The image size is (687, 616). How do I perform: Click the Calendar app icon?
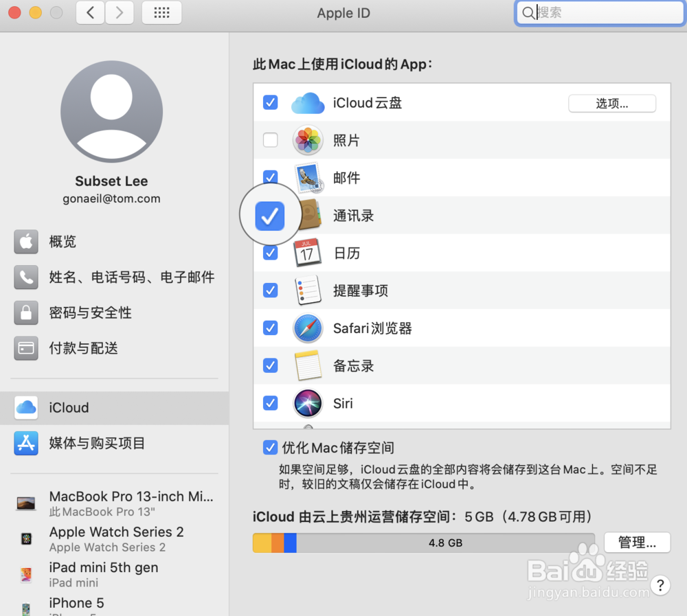click(306, 253)
